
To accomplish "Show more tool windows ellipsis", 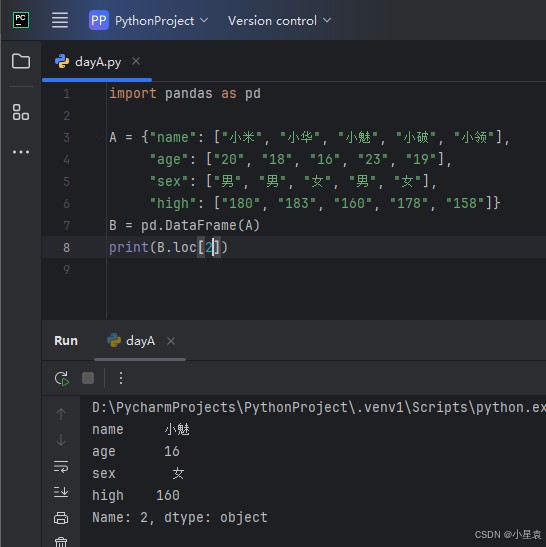I will point(21,152).
